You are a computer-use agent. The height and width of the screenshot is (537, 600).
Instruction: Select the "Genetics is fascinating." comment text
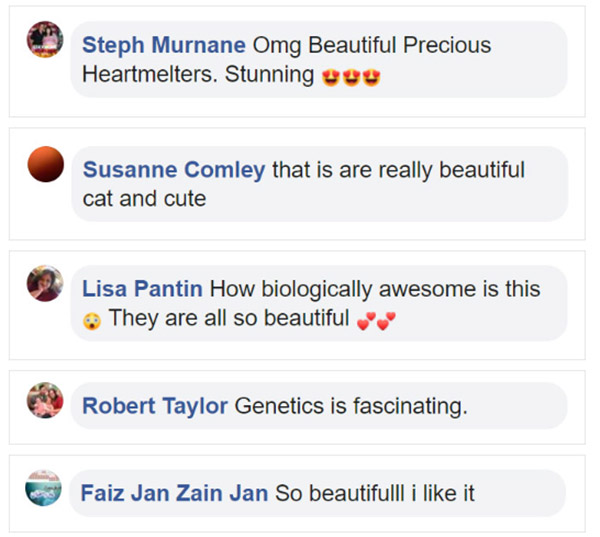[x=351, y=406]
